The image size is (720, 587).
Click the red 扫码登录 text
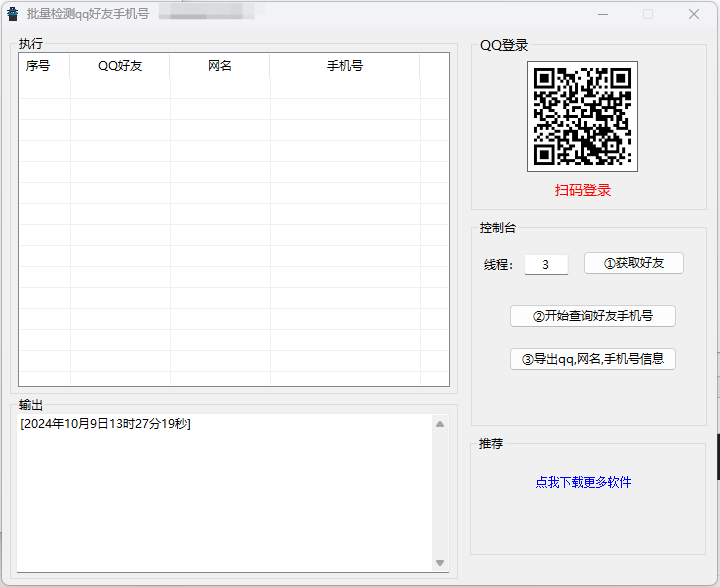(x=582, y=190)
